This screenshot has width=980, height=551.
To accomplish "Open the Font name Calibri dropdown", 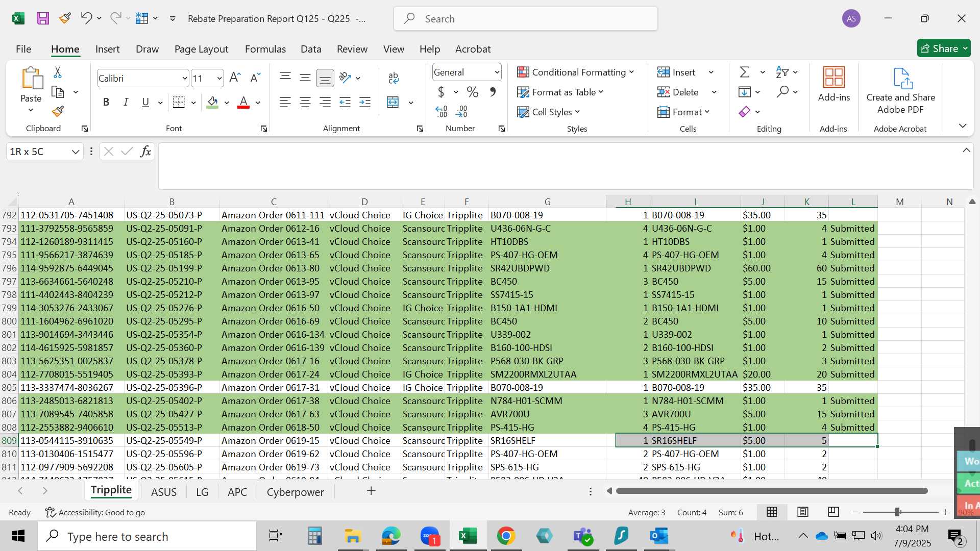I will tap(185, 79).
